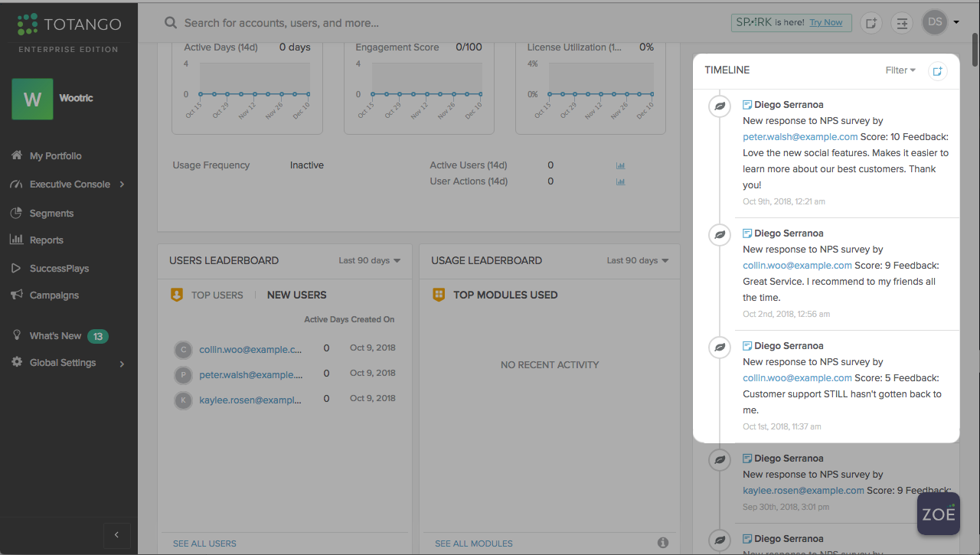Open Executive Console menu item
This screenshot has width=980, height=555.
(x=70, y=184)
